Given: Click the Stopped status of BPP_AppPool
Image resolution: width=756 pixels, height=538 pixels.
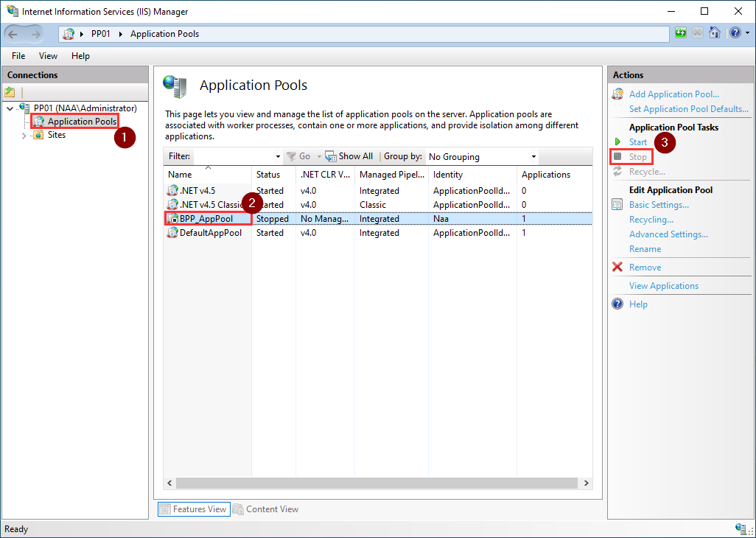Looking at the screenshot, I should coord(273,219).
